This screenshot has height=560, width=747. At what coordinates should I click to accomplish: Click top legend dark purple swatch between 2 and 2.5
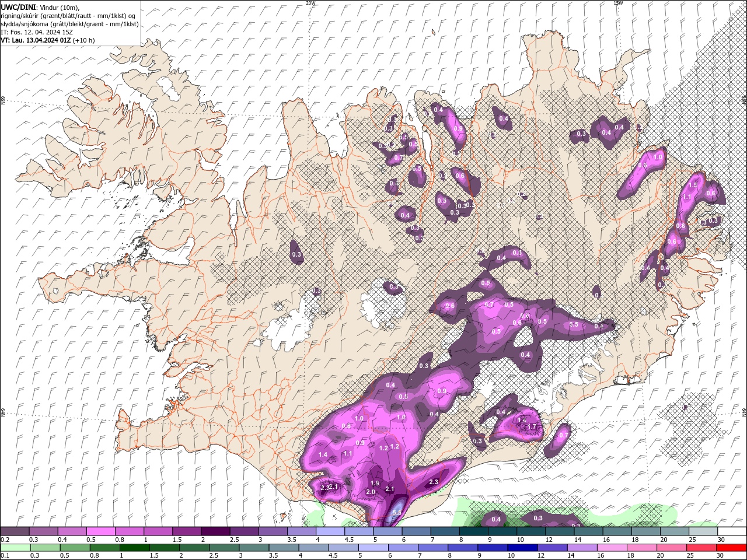click(x=215, y=531)
